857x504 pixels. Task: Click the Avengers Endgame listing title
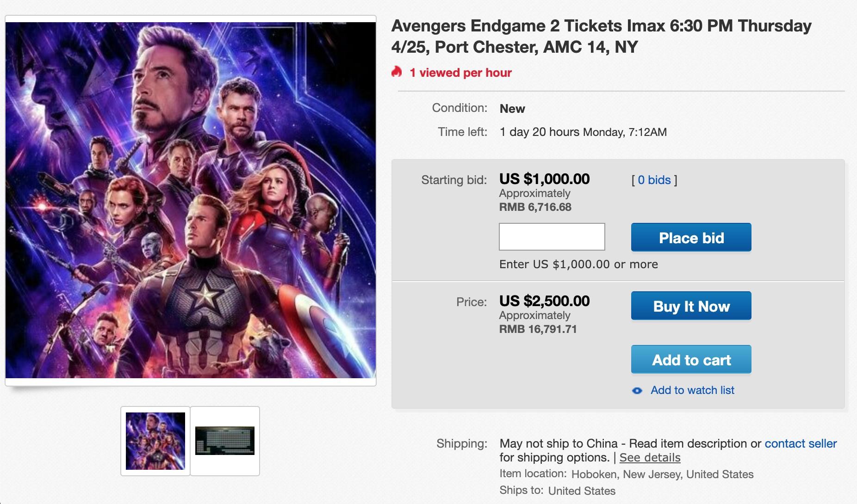pyautogui.click(x=601, y=36)
